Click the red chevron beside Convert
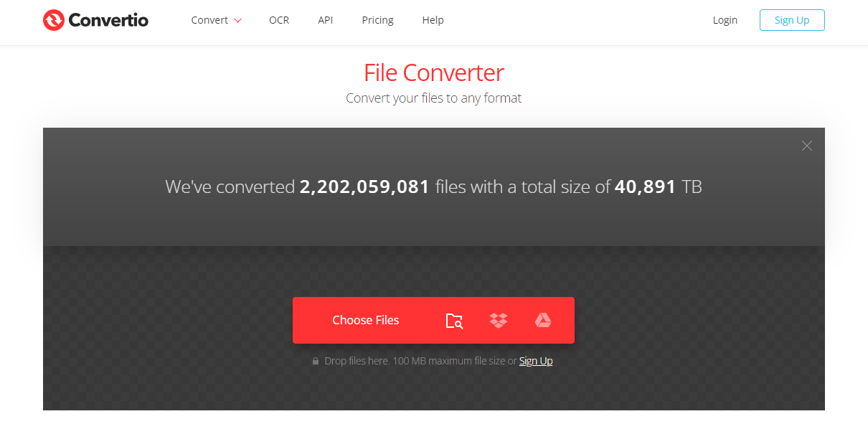This screenshot has height=424, width=868. pyautogui.click(x=237, y=21)
